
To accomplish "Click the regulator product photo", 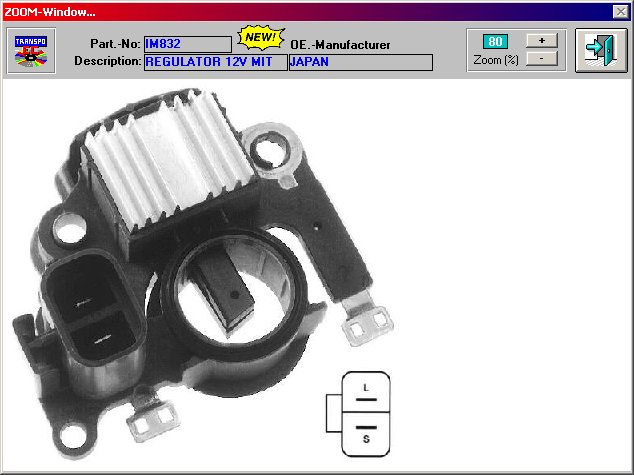I will 202,273.
